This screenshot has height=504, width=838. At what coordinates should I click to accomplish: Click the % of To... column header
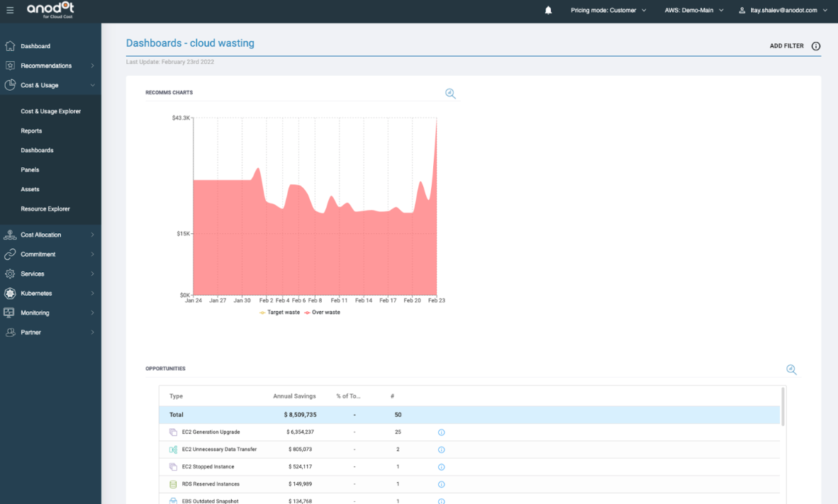pyautogui.click(x=348, y=396)
